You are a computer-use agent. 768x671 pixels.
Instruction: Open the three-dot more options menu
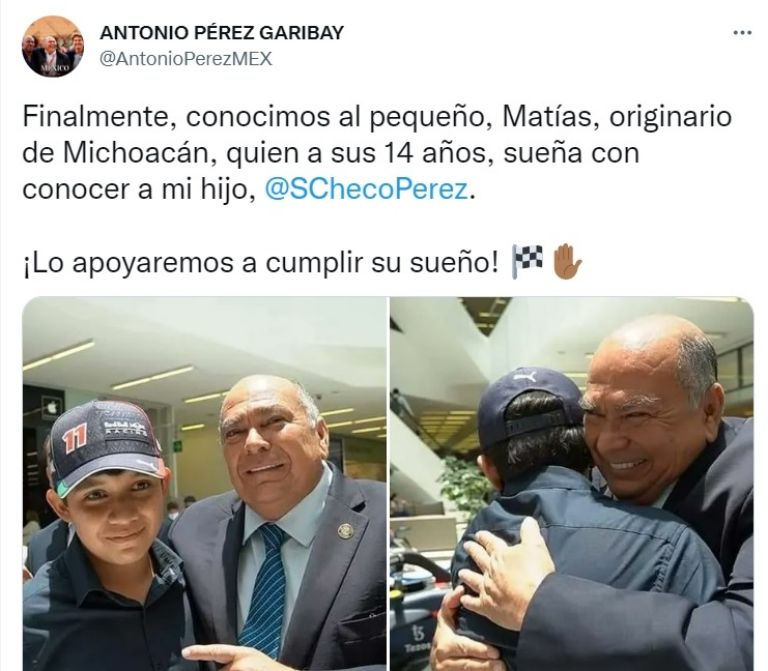(x=742, y=33)
